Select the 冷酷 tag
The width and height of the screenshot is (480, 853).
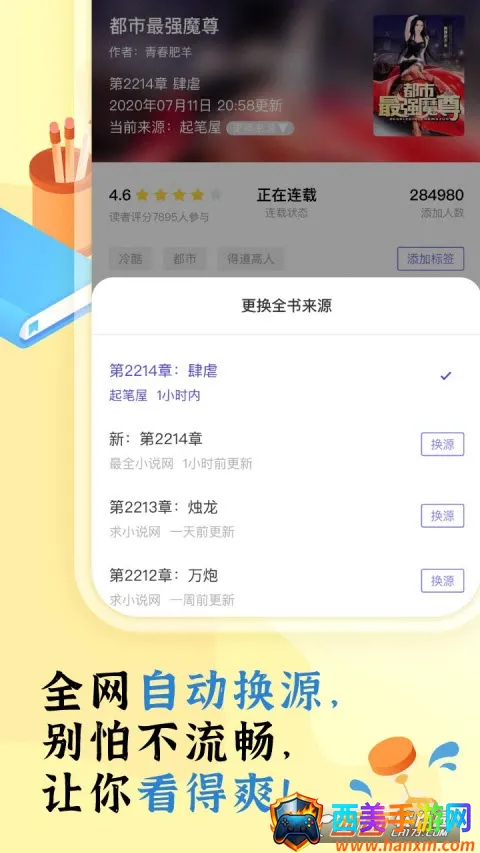tap(131, 259)
